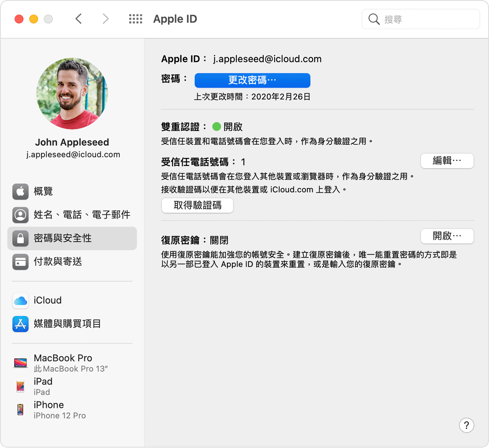Open 概覽 sidebar section
Screen dimensions: 489x448
(72, 191)
